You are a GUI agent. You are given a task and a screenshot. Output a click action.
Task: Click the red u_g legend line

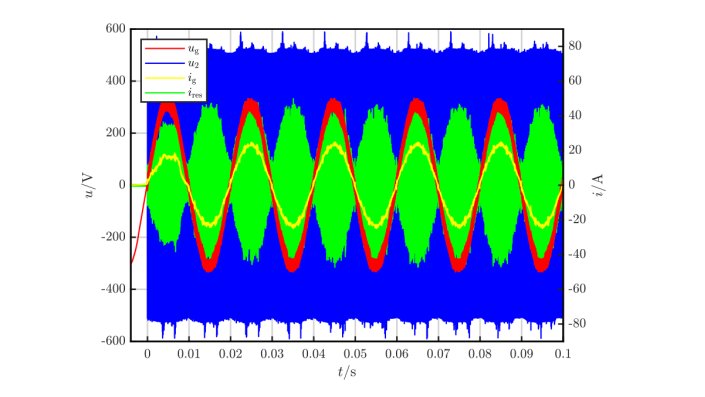point(165,48)
